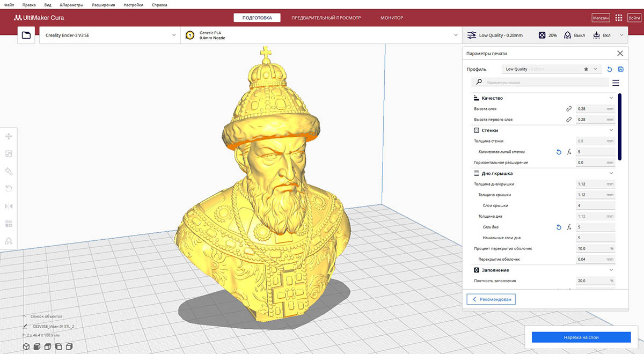
Task: Save profile with floppy disk icon
Action: pyautogui.click(x=621, y=69)
